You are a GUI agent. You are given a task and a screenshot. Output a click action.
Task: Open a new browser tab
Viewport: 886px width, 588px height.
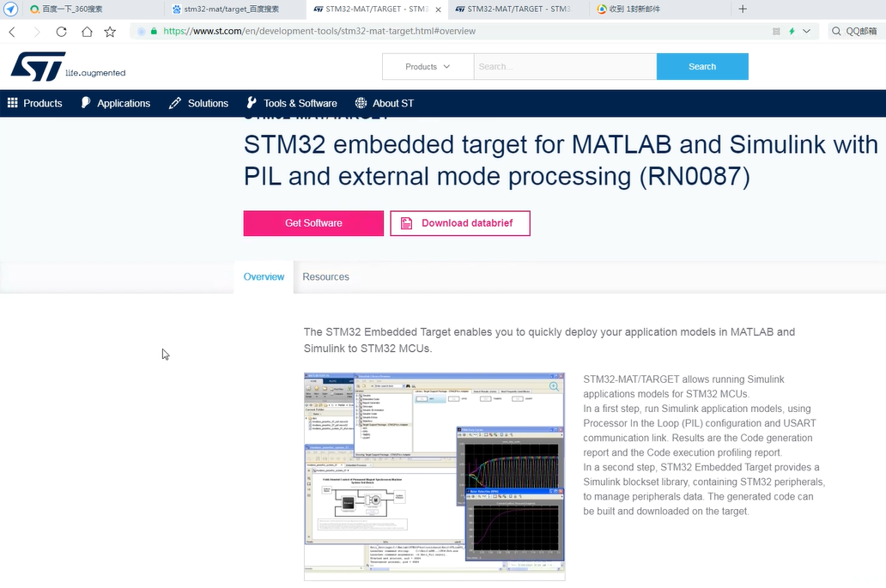pos(743,9)
